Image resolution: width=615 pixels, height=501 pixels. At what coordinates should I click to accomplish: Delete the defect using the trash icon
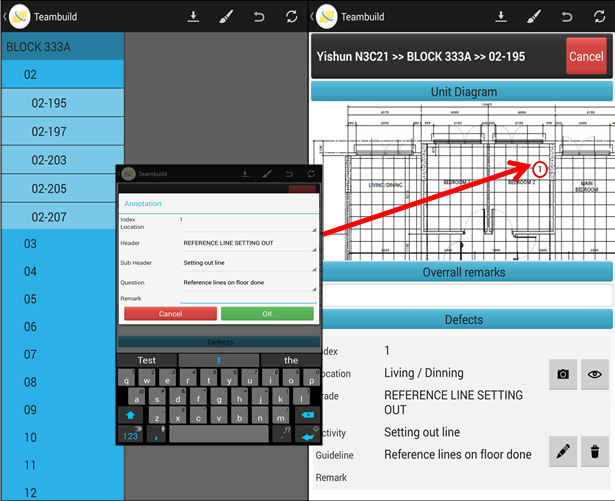click(x=596, y=452)
